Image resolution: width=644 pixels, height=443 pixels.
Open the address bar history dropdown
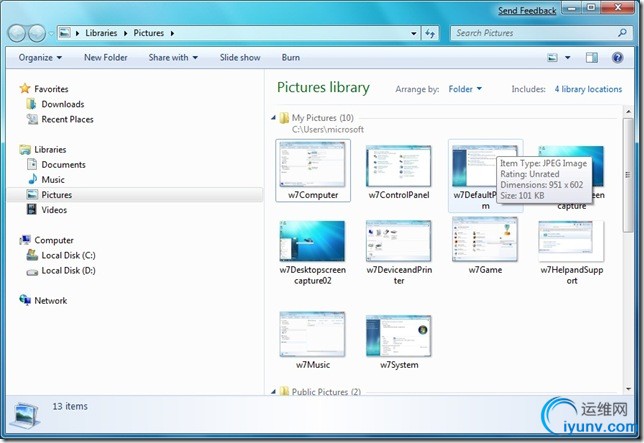coord(414,33)
